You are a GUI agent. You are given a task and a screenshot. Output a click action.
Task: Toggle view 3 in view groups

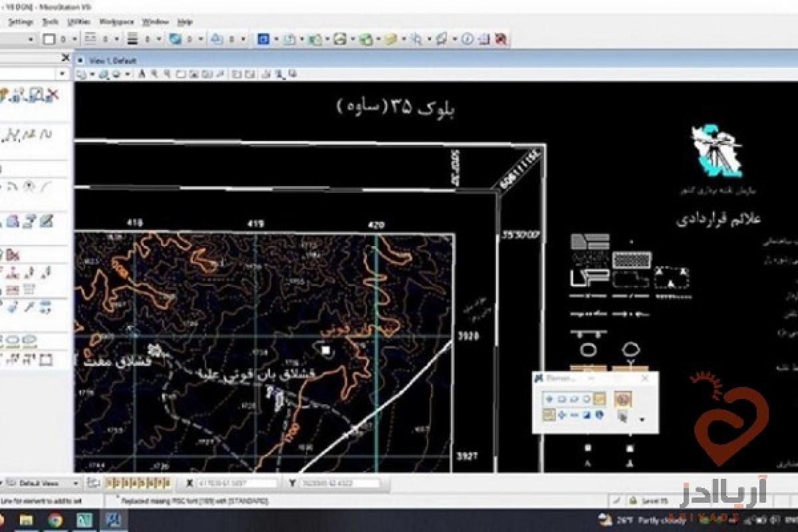tap(124, 483)
